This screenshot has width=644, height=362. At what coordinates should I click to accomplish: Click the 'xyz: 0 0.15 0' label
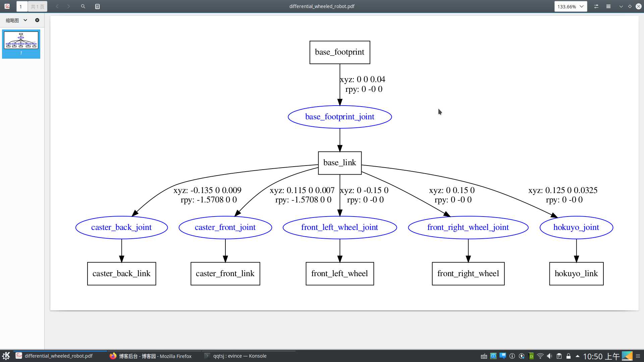pyautogui.click(x=452, y=190)
